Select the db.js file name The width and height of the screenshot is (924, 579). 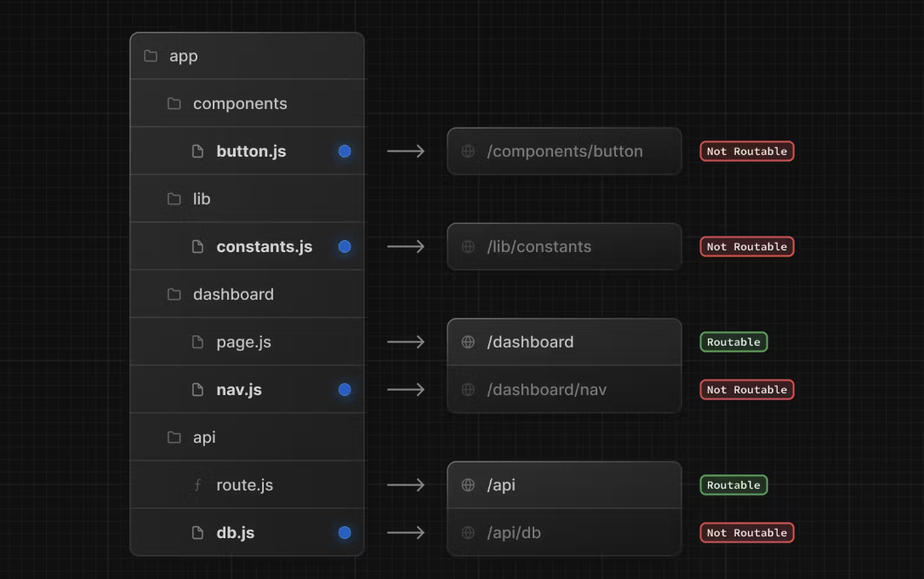click(x=235, y=533)
